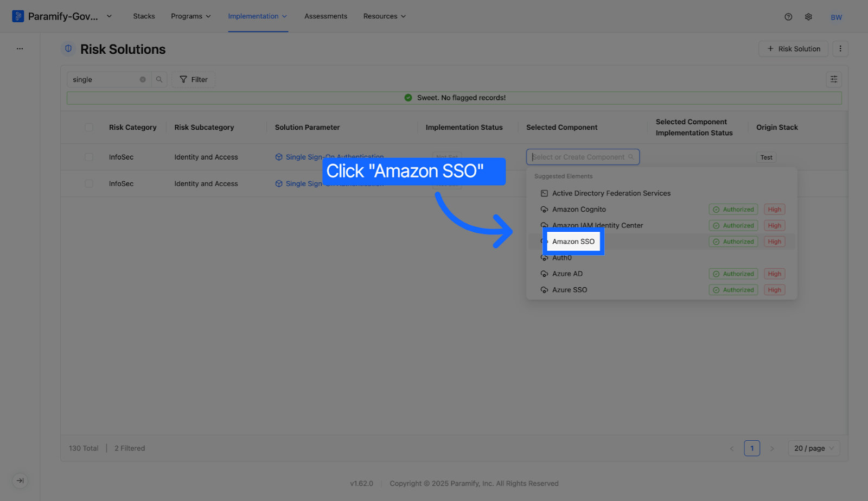Expand the Resources menu
868x501 pixels.
[385, 16]
